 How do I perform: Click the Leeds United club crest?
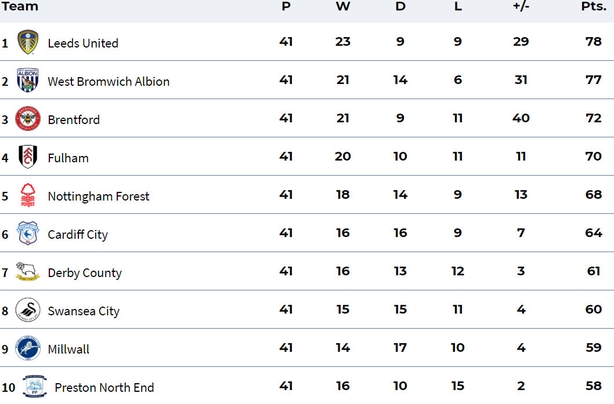[x=28, y=42]
